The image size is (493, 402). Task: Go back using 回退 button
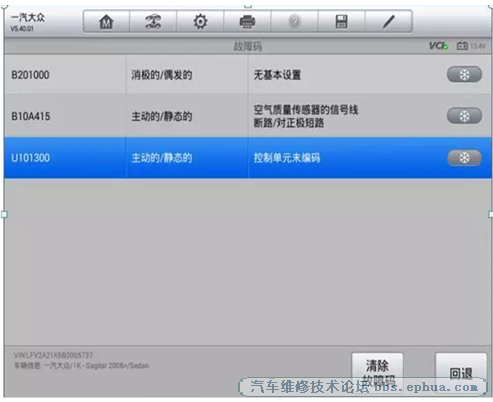pyautogui.click(x=461, y=374)
